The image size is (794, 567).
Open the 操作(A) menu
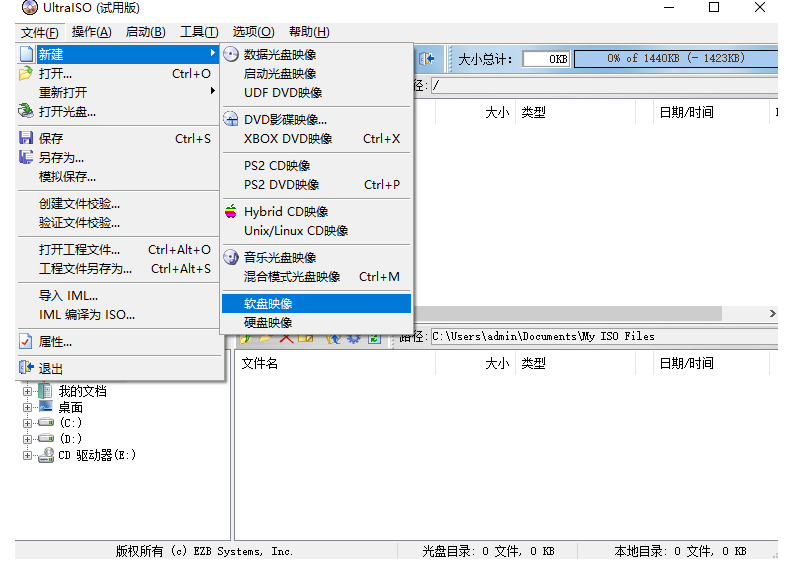(x=92, y=32)
